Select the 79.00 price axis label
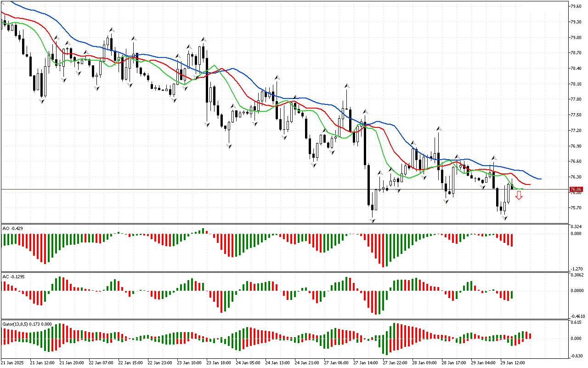This screenshot has width=588, height=368. pos(576,38)
